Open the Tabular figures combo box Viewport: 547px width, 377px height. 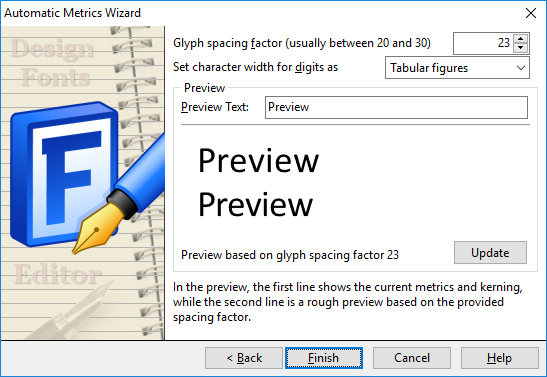457,68
